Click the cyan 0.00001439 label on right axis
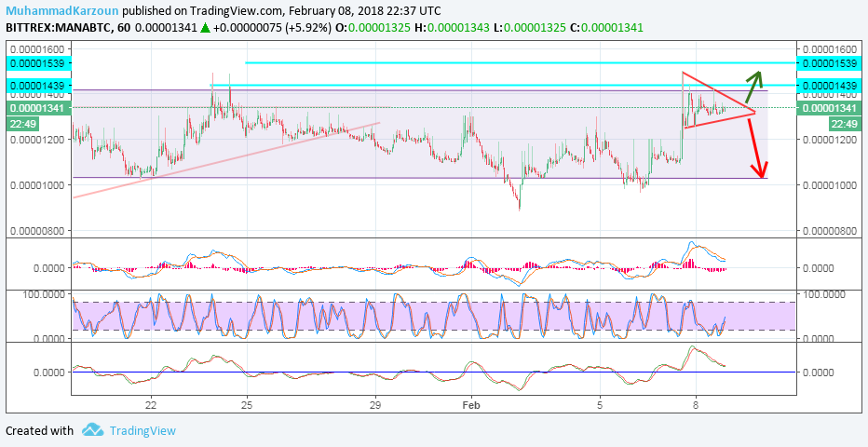This screenshot has height=447, width=868. pyautogui.click(x=828, y=86)
